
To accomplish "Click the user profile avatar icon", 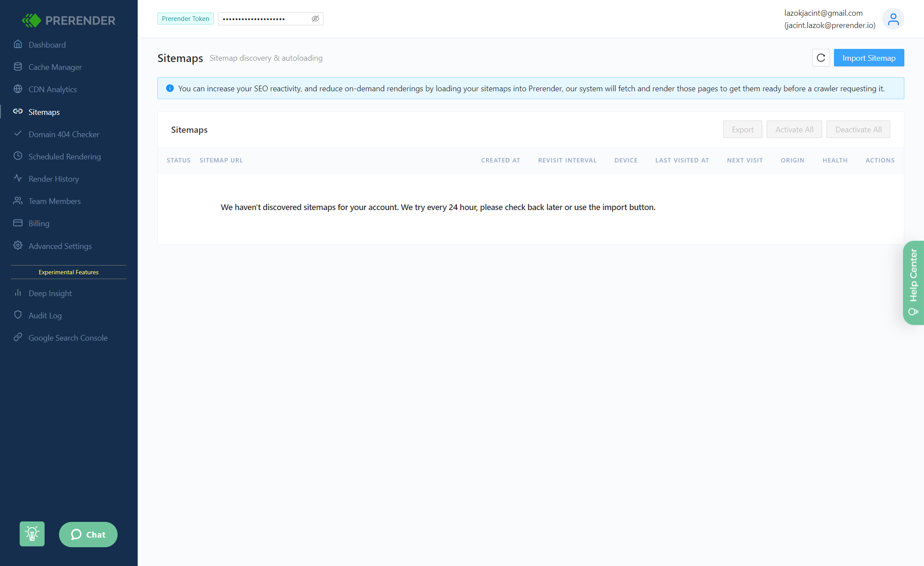I will tap(893, 19).
